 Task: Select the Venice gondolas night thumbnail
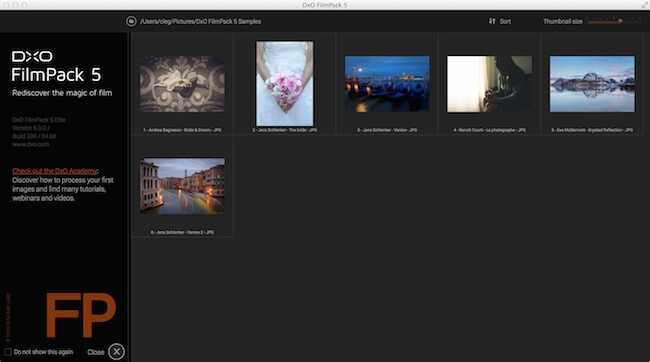tap(387, 84)
